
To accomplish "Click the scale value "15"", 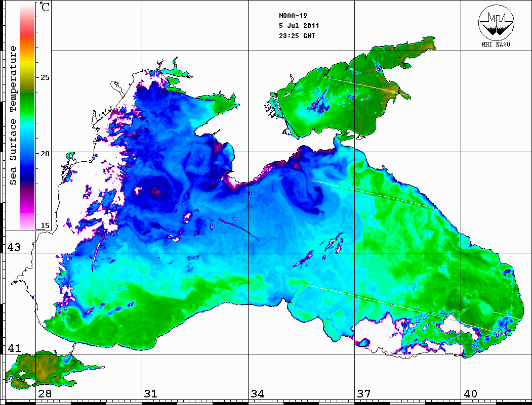I will coord(45,226).
